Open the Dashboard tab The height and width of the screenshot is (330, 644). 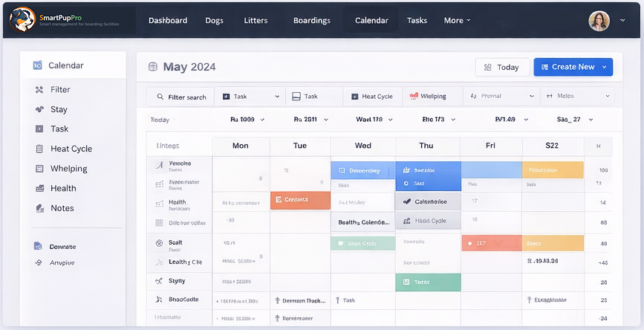(x=168, y=20)
